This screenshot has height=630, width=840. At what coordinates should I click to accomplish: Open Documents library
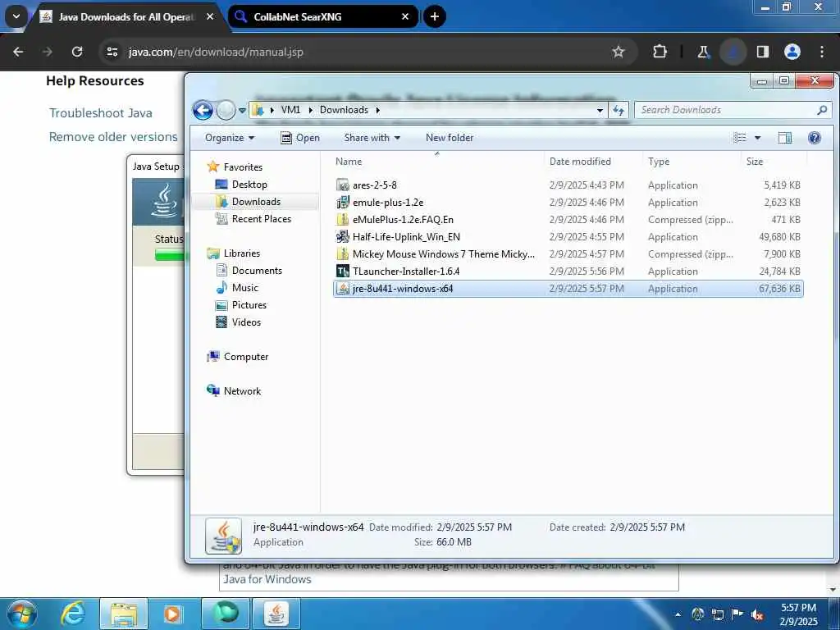249,271
